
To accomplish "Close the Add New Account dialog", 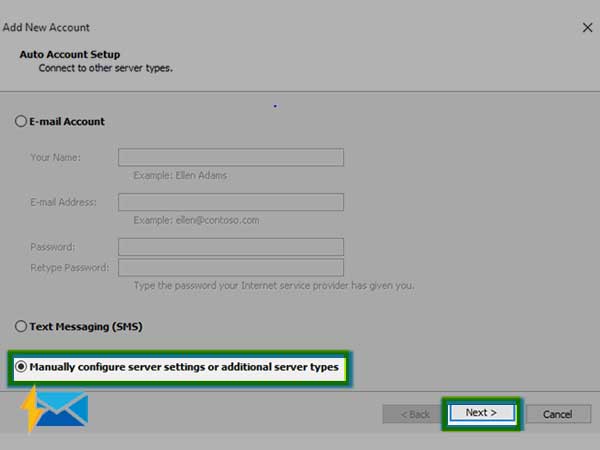I will click(587, 28).
